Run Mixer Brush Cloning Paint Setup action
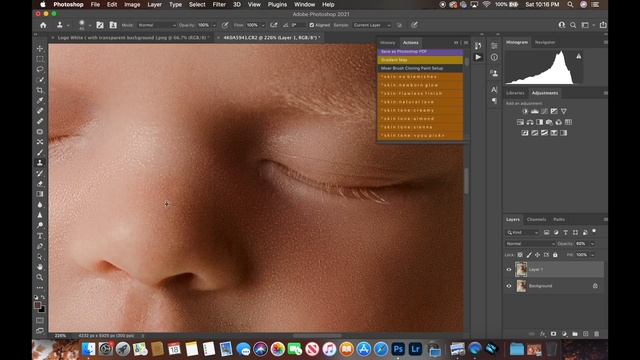640x360 pixels. [x=420, y=68]
